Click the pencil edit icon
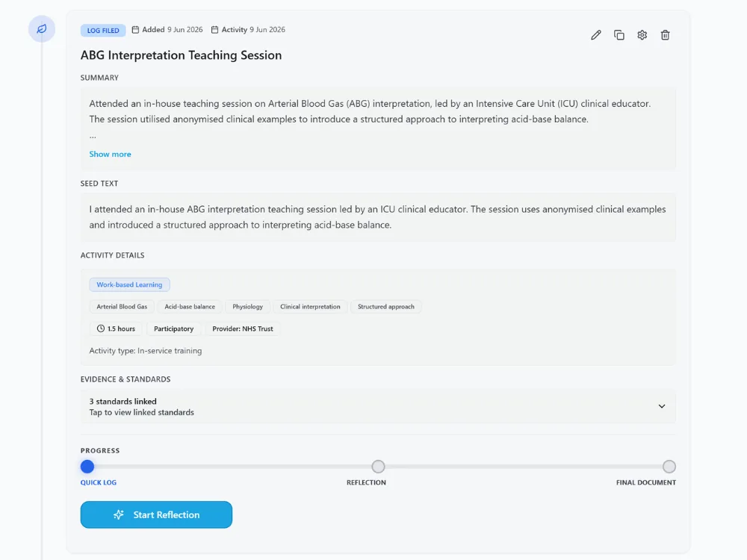 [596, 35]
